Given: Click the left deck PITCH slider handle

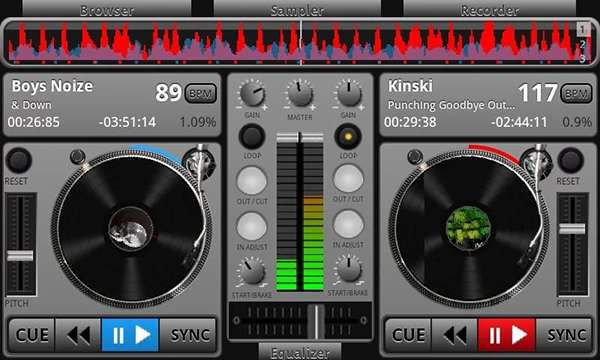Looking at the screenshot, I should [x=20, y=256].
